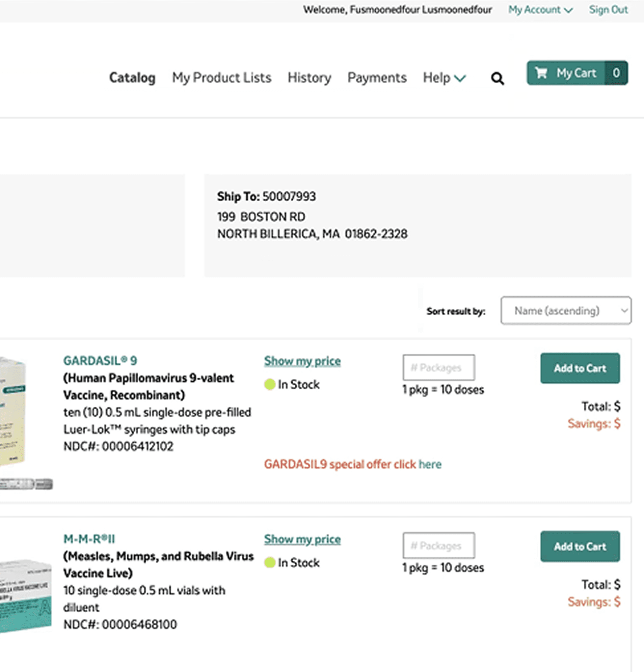Sign Out of the account
Screen dimensions: 644x672
tap(608, 10)
